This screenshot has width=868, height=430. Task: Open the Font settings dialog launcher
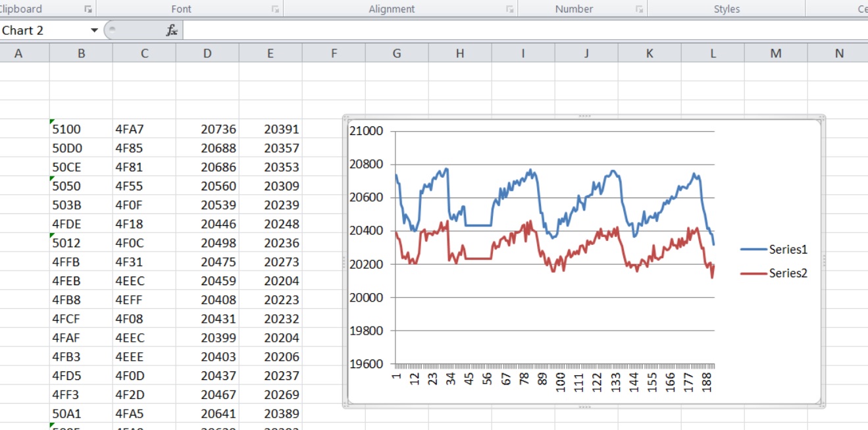click(x=276, y=9)
